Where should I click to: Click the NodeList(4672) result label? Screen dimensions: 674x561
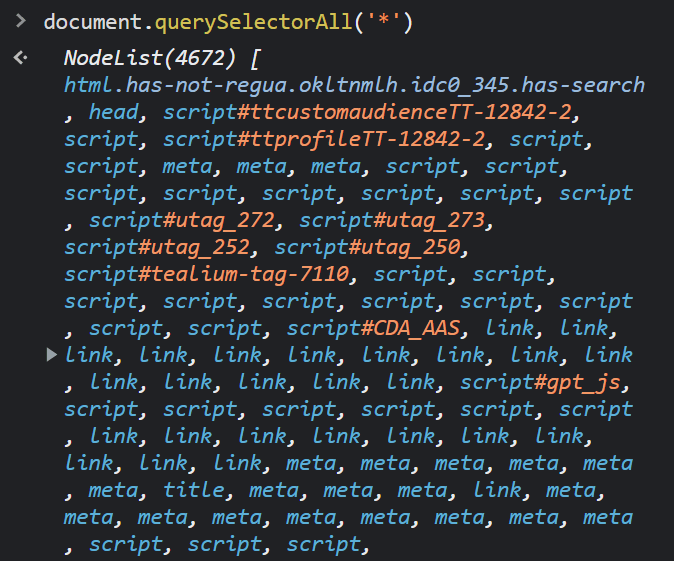pyautogui.click(x=150, y=58)
